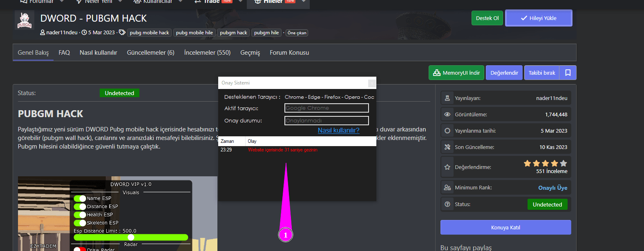Expand the Kullanıcılar dropdown arrow
This screenshot has width=644, height=251.
pyautogui.click(x=181, y=1)
